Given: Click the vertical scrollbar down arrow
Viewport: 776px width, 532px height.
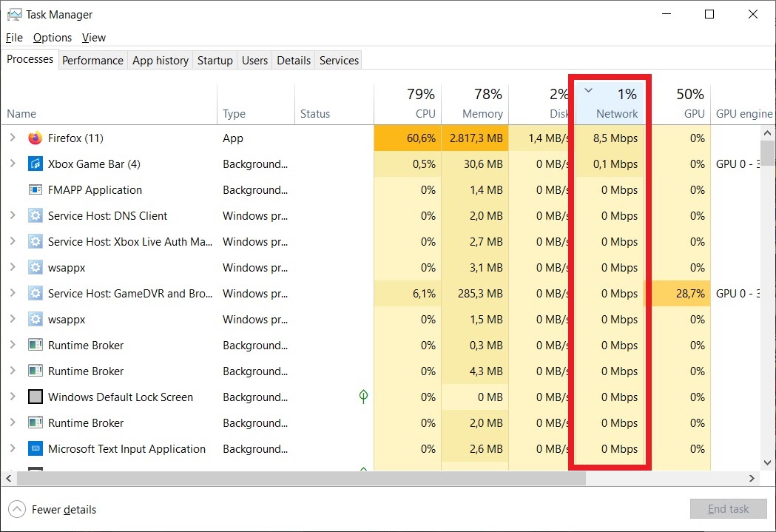Looking at the screenshot, I should [768, 462].
